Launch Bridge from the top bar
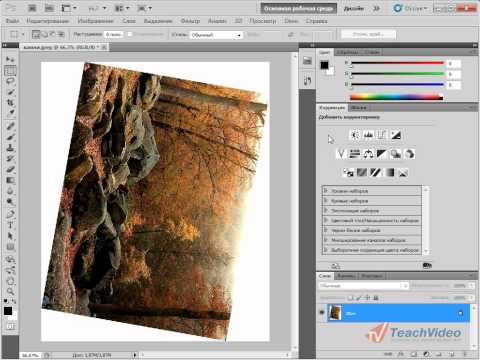 32,8
